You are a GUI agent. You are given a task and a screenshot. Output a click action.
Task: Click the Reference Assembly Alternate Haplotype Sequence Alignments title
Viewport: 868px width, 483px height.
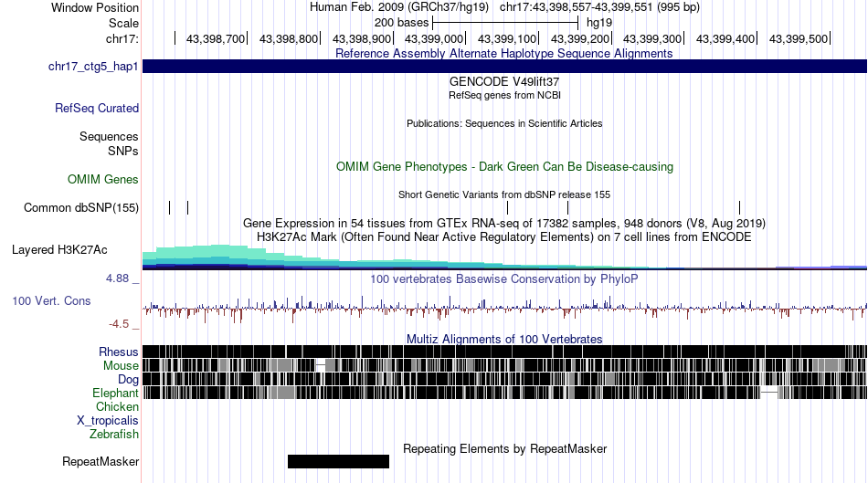pyautogui.click(x=504, y=54)
